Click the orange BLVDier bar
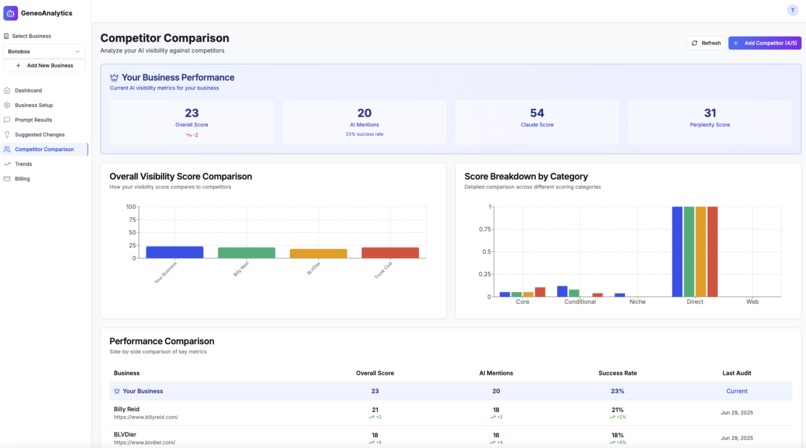The height and width of the screenshot is (448, 806). [x=318, y=253]
